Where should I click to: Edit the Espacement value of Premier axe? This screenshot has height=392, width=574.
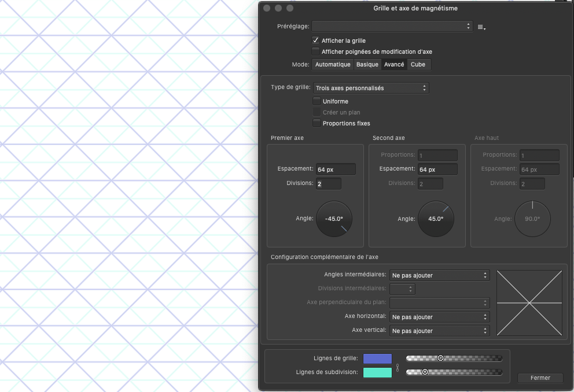[336, 169]
